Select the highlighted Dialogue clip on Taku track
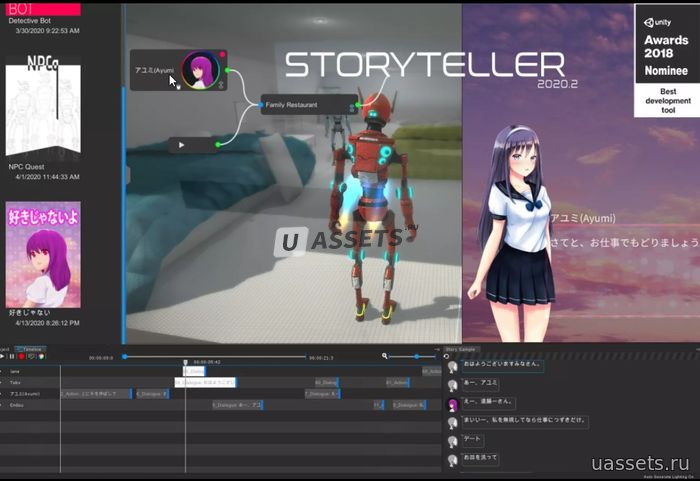The width and height of the screenshot is (700, 481). tap(205, 382)
